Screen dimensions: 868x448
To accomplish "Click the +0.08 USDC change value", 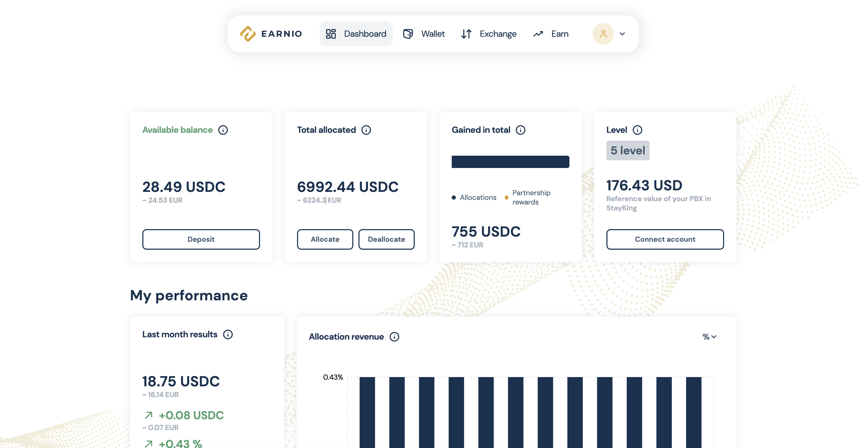I will [191, 415].
